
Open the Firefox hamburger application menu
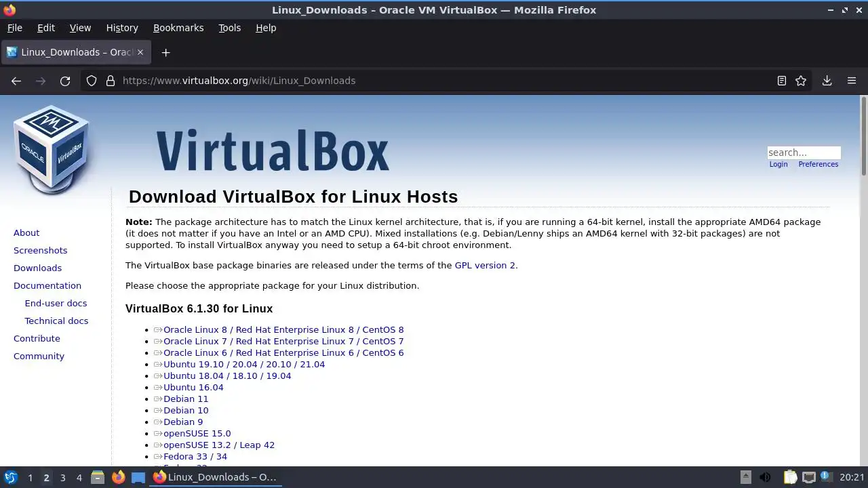click(852, 81)
